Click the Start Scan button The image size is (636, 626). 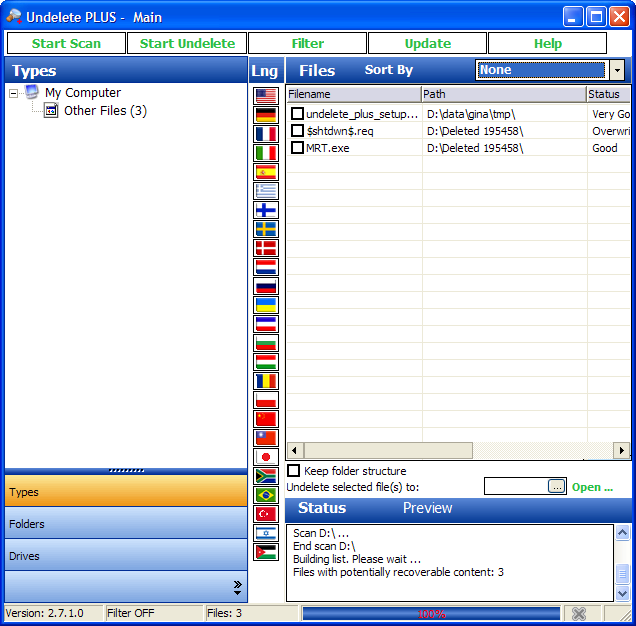coord(67,43)
